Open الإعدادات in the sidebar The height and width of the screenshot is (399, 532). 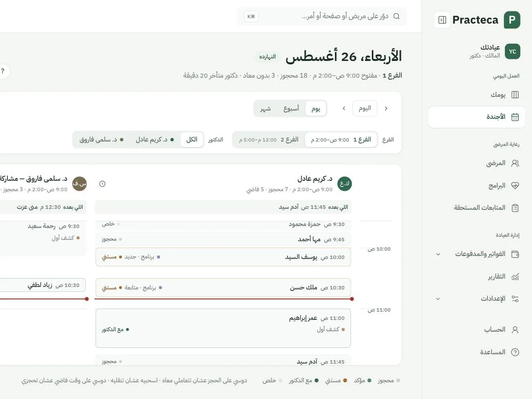pos(476,299)
